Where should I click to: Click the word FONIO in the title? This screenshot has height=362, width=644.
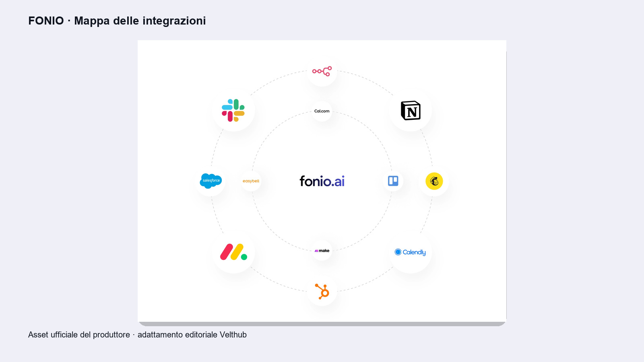coord(46,21)
